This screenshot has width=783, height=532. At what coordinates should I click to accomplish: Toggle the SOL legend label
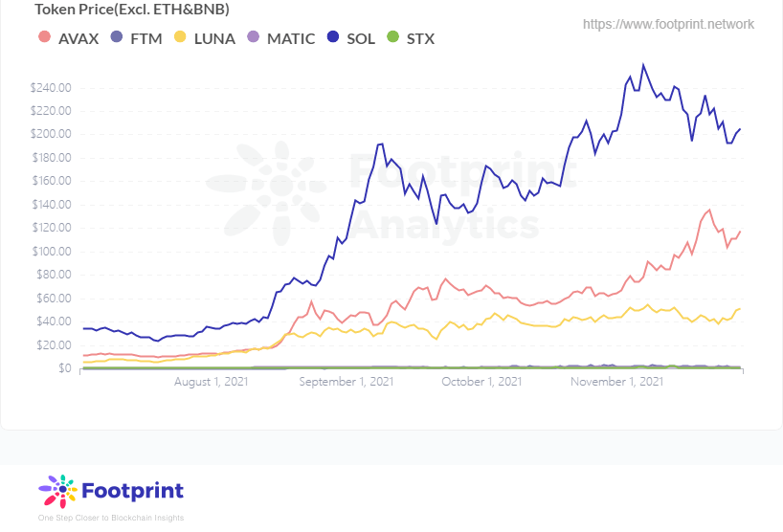tap(362, 38)
